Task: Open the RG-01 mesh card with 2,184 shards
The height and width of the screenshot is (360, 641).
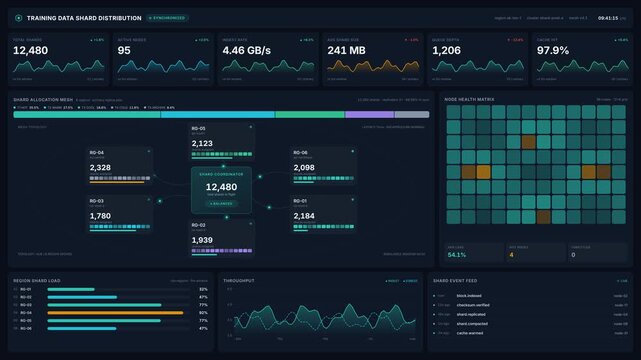Action: tap(323, 214)
